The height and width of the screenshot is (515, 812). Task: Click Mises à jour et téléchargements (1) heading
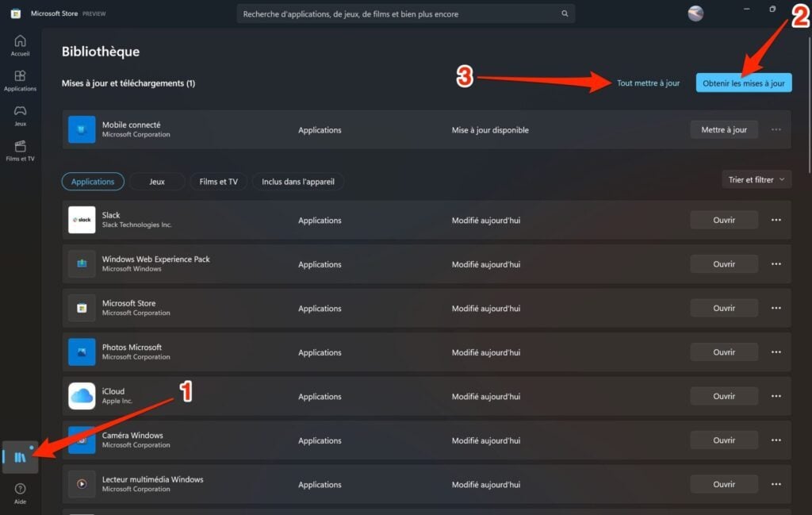point(128,83)
